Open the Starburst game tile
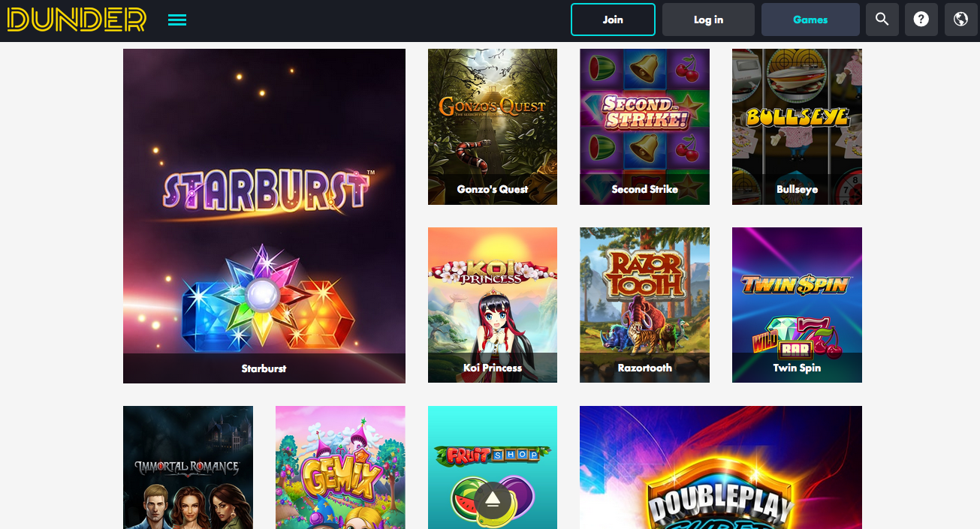This screenshot has width=980, height=529. 264,216
